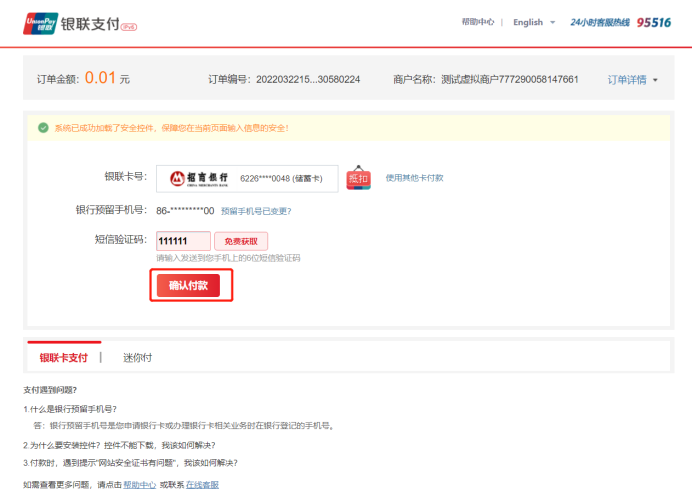
Task: Click the IPv6 badge beside 银联支付
Action: tap(128, 27)
